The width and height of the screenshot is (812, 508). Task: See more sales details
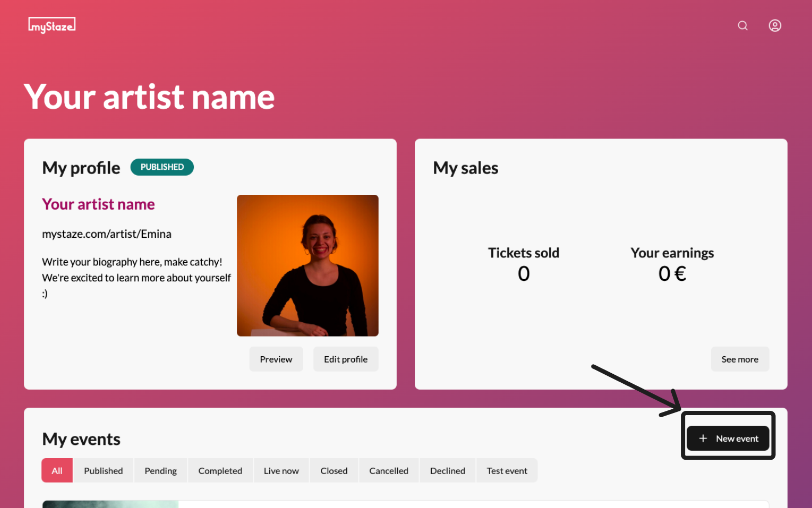tap(740, 359)
